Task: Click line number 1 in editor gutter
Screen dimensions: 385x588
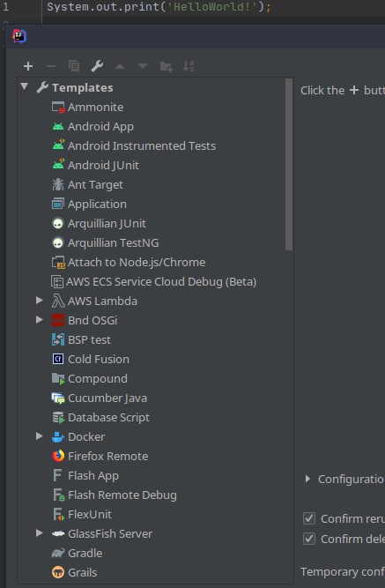Action: point(5,7)
